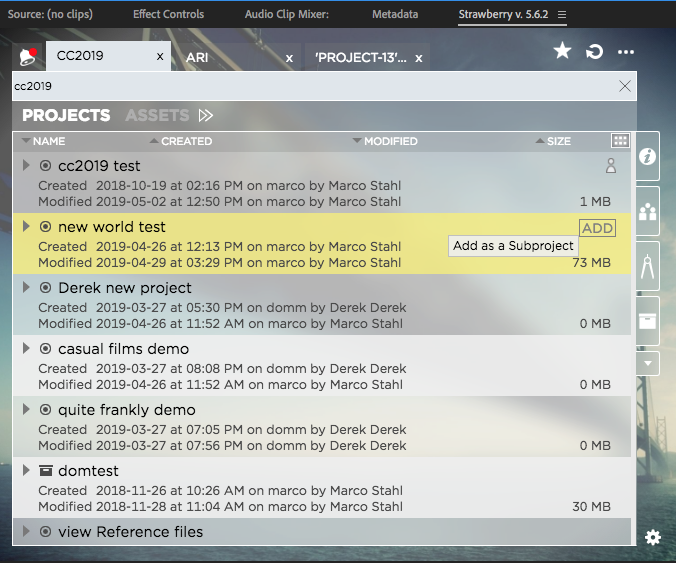This screenshot has height=563, width=676.
Task: Click archive icon of domtest
Action: pyautogui.click(x=45, y=471)
